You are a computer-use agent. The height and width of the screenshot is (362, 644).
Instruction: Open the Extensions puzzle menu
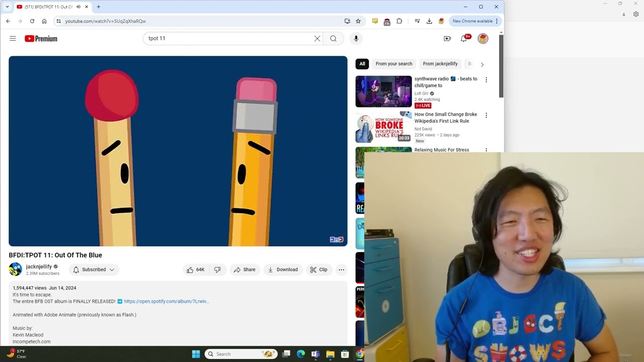399,21
